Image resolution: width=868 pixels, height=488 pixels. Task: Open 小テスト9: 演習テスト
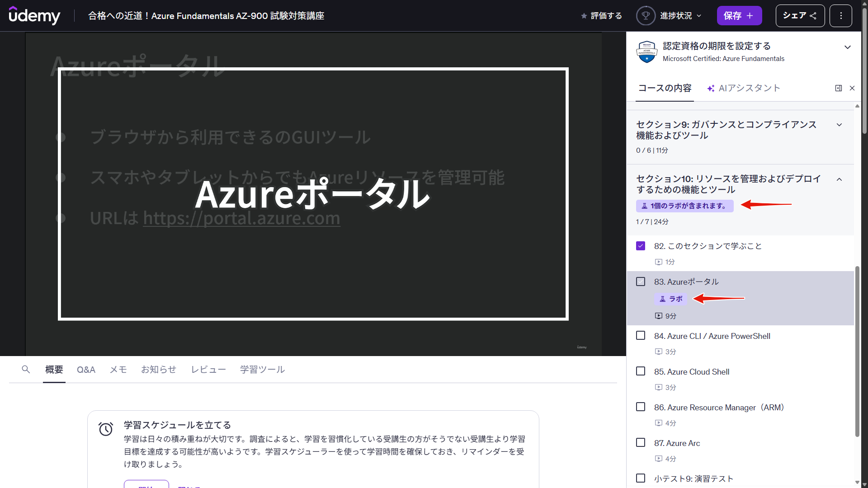(693, 479)
